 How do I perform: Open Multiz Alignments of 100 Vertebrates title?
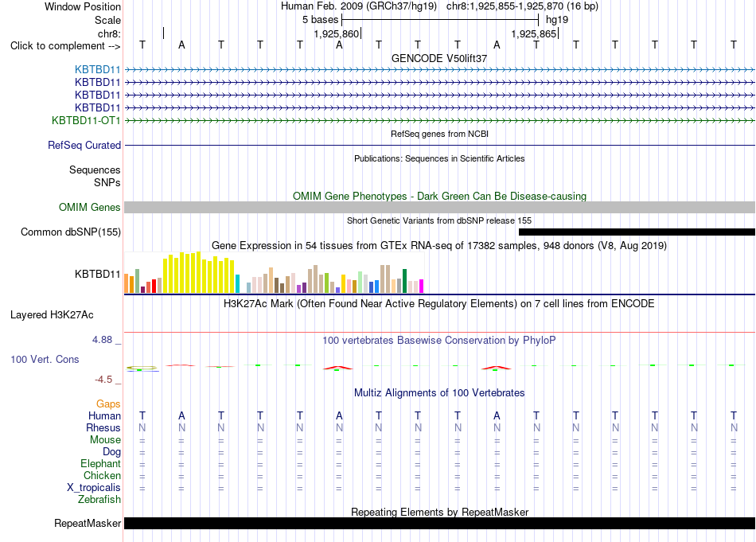439,393
